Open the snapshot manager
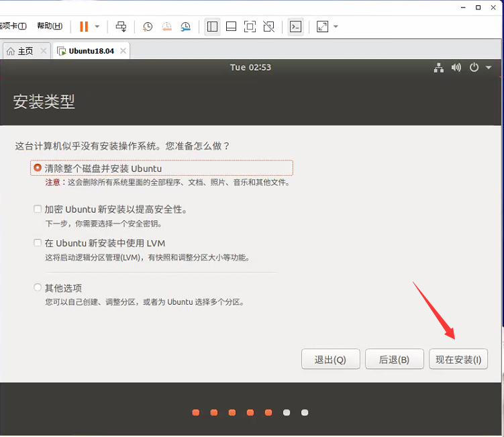This screenshot has width=504, height=437. point(185,26)
